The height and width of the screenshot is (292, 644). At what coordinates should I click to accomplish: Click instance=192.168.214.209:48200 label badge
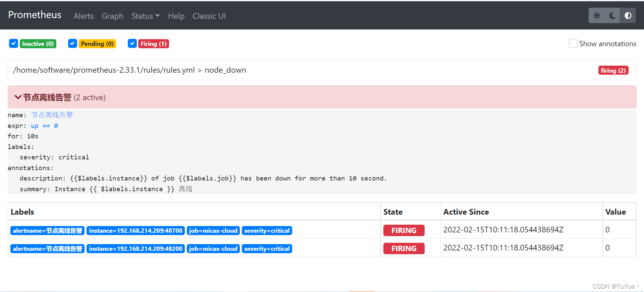[x=136, y=248]
